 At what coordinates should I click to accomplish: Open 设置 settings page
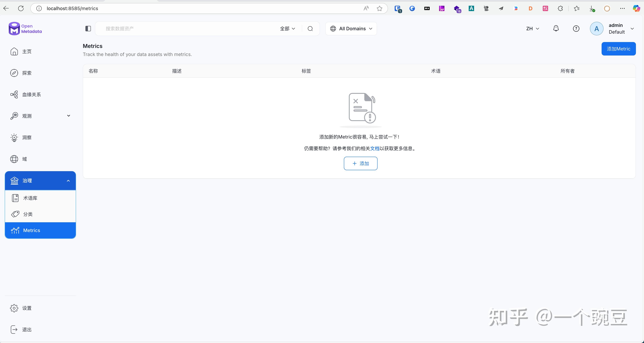point(27,308)
